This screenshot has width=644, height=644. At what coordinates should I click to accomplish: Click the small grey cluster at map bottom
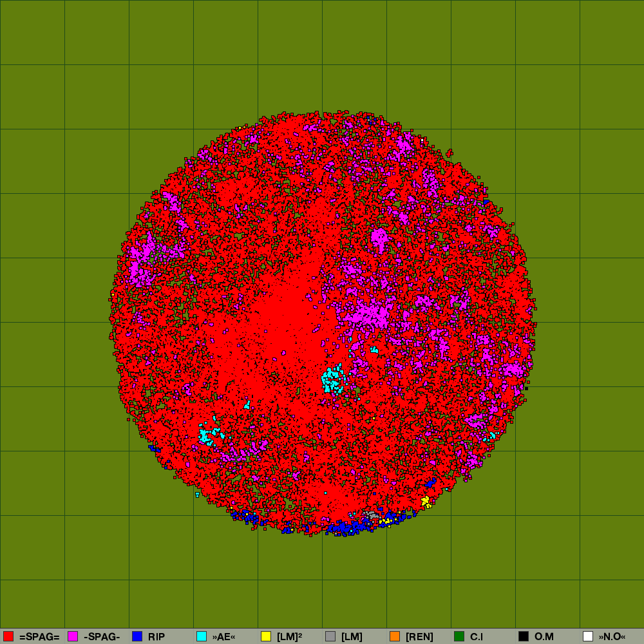point(371,515)
